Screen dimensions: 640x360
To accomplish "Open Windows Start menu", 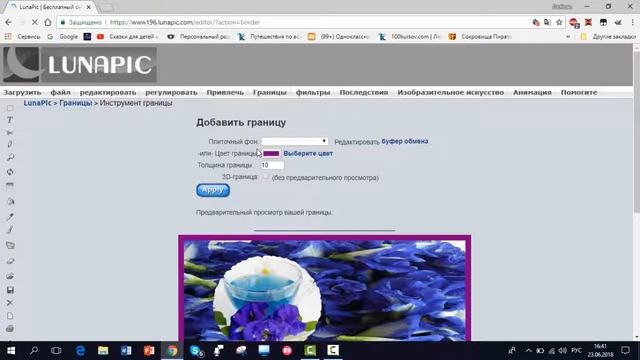I will pos(11,350).
